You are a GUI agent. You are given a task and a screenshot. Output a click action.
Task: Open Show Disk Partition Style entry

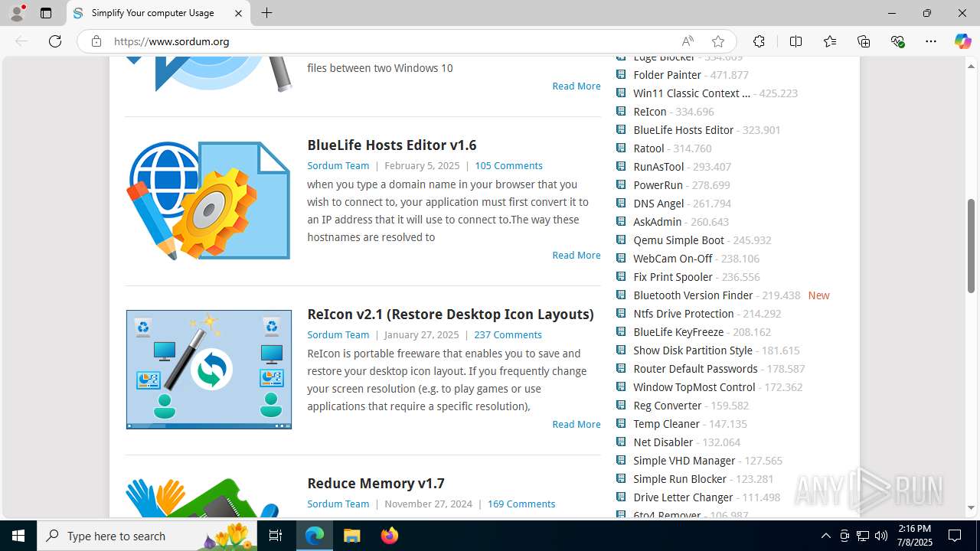point(693,350)
